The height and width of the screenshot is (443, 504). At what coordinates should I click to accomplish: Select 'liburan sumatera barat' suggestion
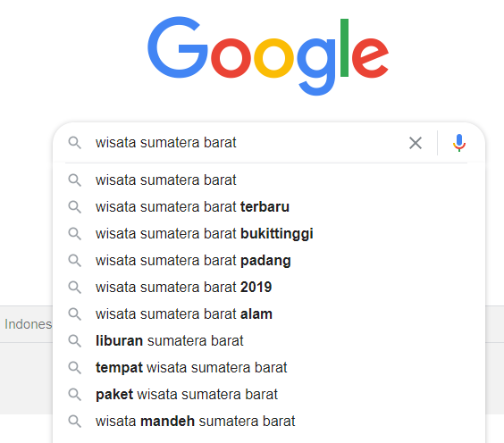coord(269,341)
